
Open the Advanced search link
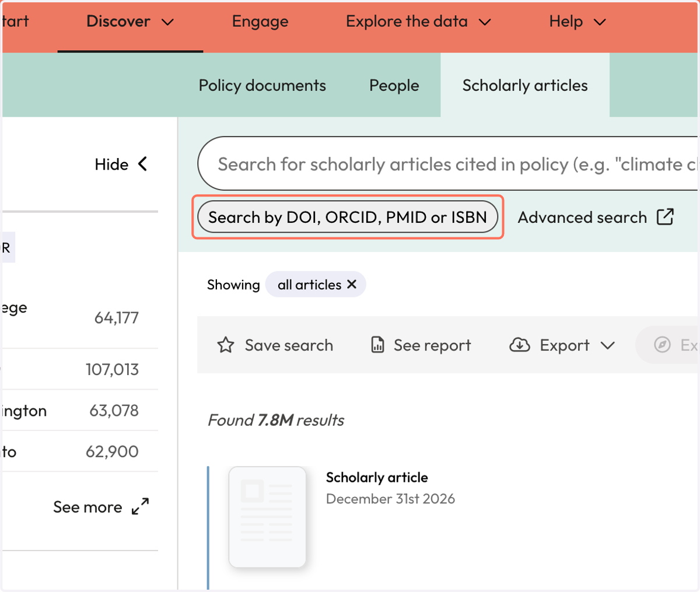click(x=596, y=217)
